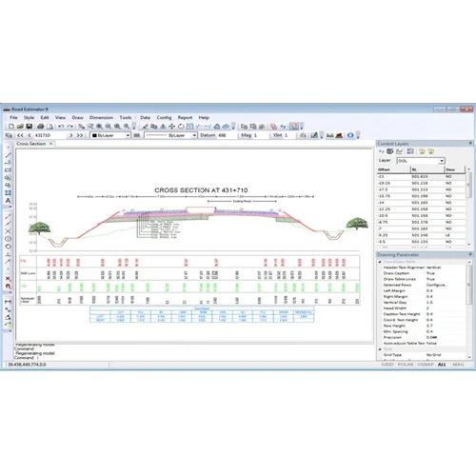
Task: Open the File menu
Action: coord(13,117)
